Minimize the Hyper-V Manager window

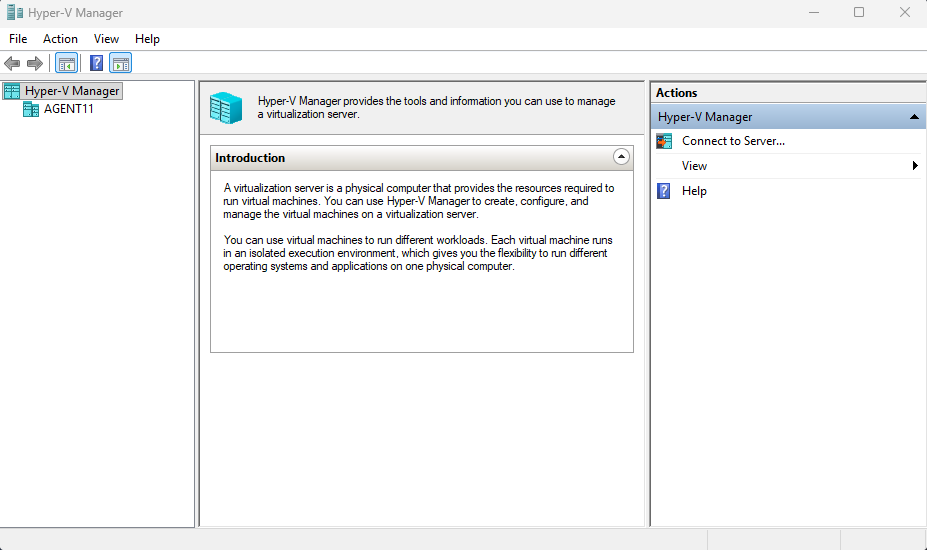pyautogui.click(x=812, y=13)
